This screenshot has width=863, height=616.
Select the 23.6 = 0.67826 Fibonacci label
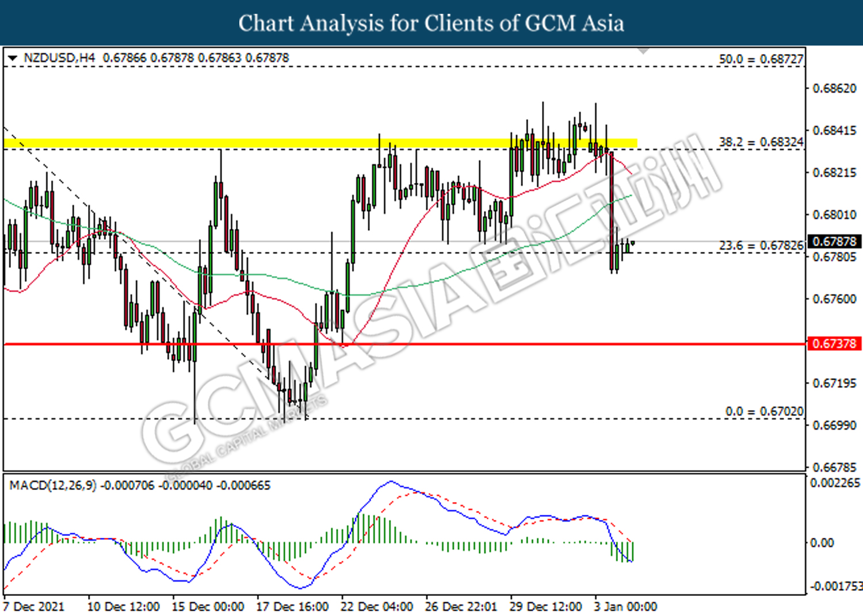tap(761, 246)
